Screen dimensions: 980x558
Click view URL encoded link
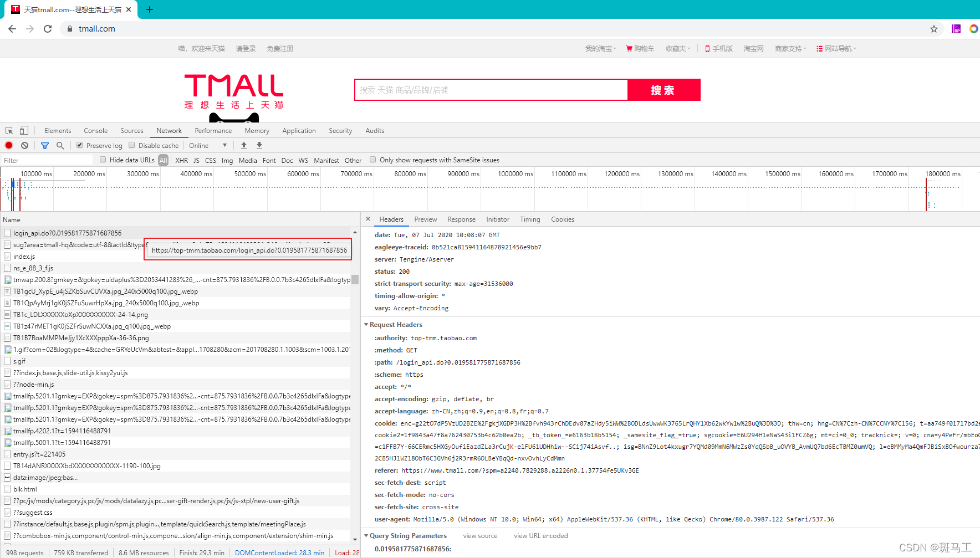click(541, 536)
